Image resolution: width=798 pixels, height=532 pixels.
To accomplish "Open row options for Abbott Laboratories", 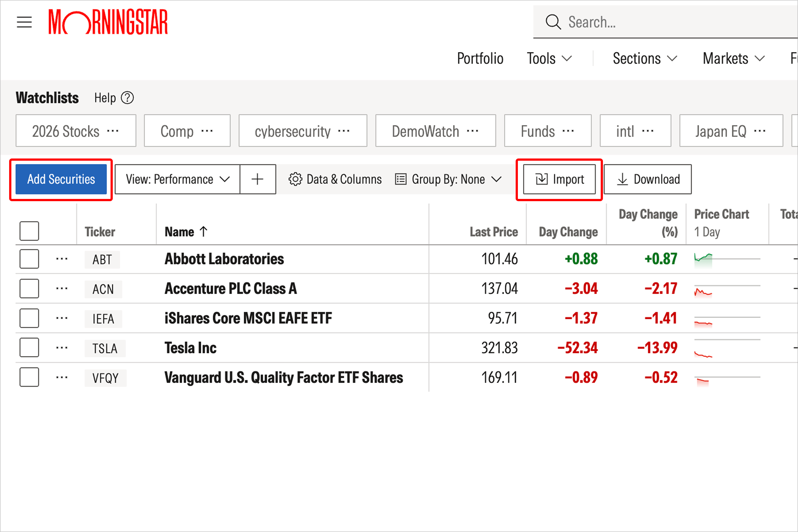I will tap(62, 259).
